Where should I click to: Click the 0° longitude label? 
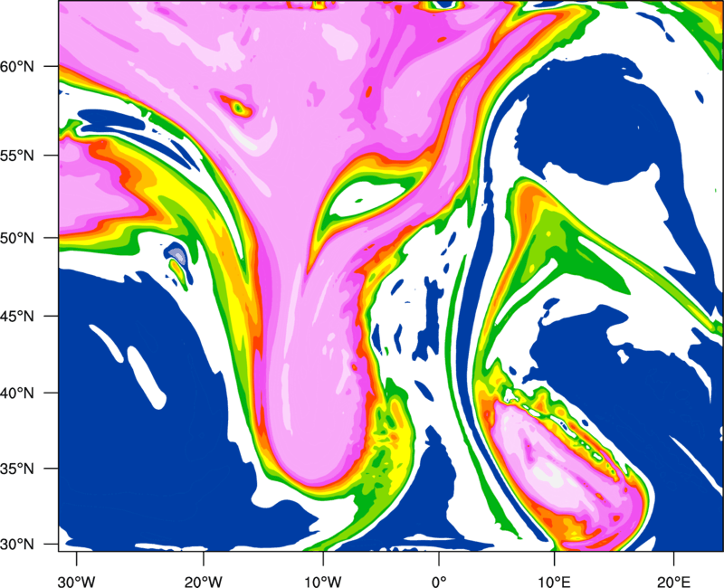pyautogui.click(x=438, y=581)
